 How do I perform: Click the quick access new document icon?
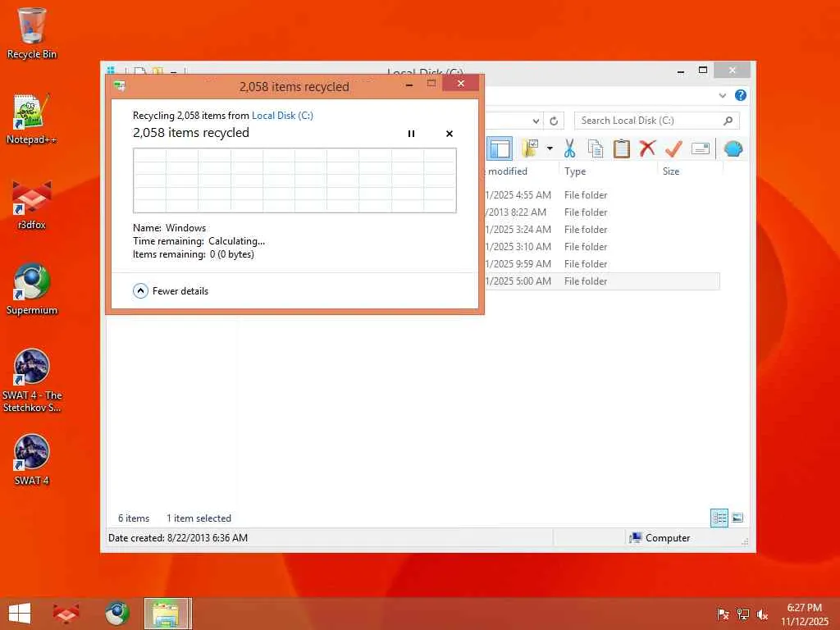(x=139, y=71)
